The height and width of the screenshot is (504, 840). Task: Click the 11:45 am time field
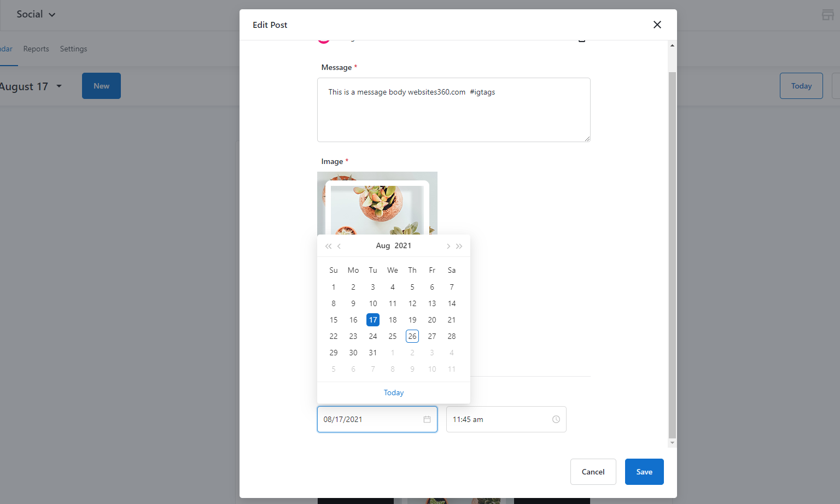(x=506, y=419)
